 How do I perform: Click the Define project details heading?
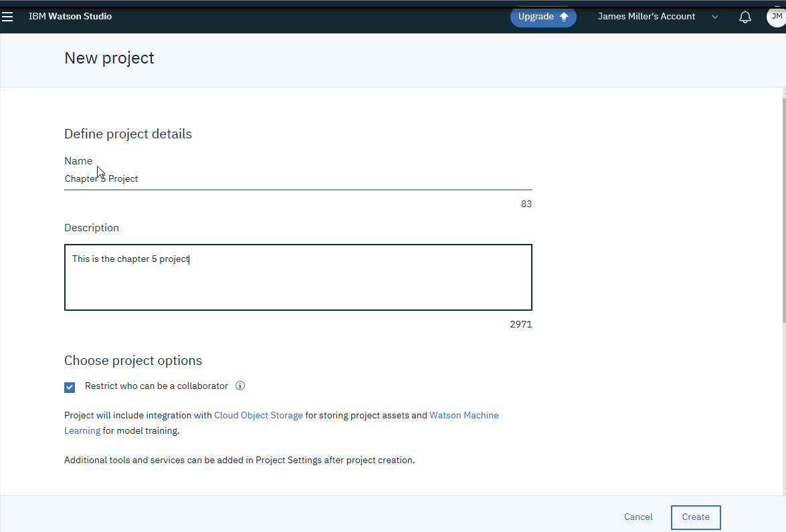(128, 134)
